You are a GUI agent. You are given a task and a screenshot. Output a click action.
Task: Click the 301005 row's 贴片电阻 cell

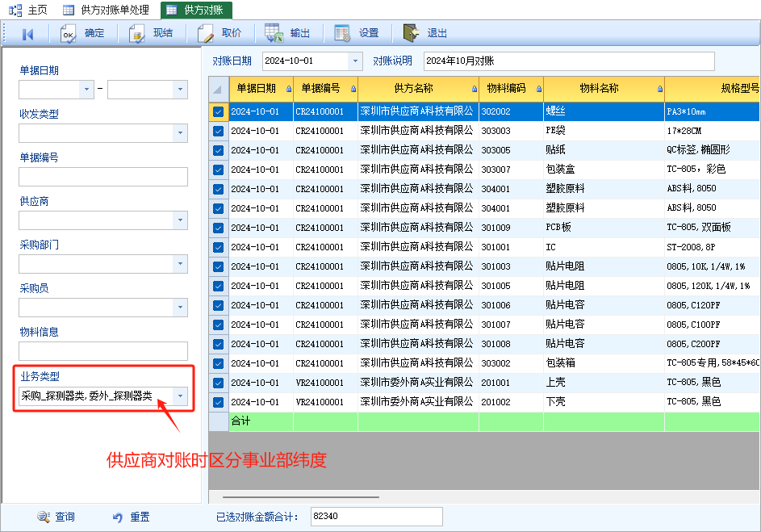pyautogui.click(x=604, y=286)
